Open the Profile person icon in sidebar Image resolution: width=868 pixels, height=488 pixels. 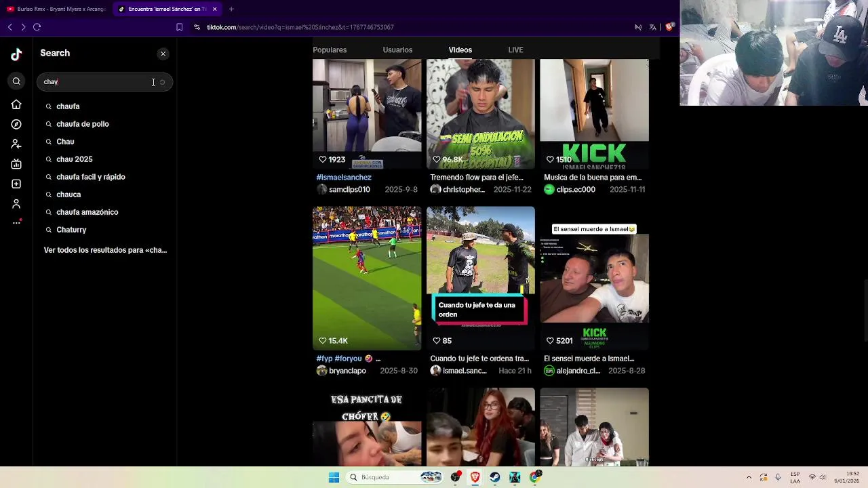(16, 203)
